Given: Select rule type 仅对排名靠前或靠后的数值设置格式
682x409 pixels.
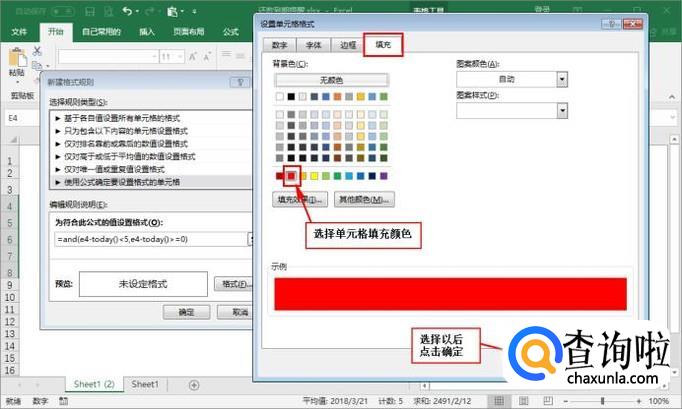Looking at the screenshot, I should click(126, 144).
